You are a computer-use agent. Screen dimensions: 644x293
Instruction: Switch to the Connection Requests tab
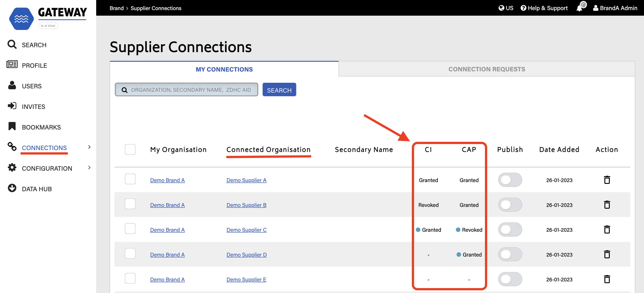pyautogui.click(x=486, y=69)
